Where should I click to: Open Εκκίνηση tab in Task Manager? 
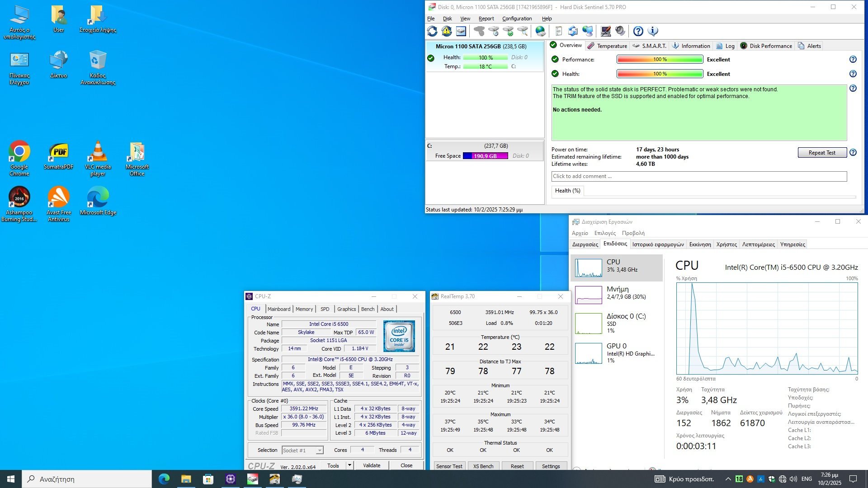(700, 244)
